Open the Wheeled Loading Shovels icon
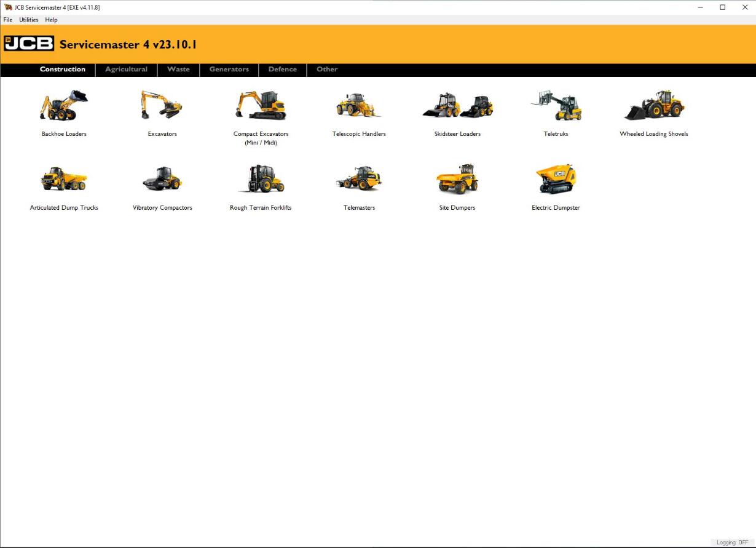The image size is (756, 548). [654, 106]
